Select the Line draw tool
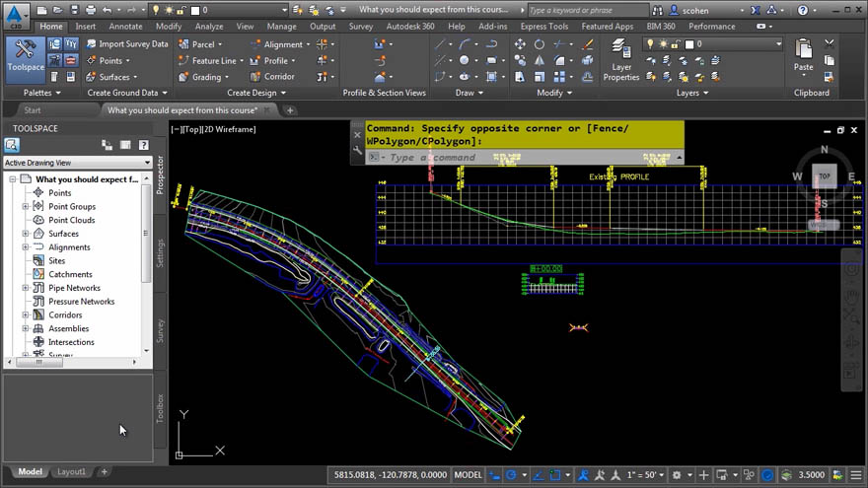The width and height of the screenshot is (868, 488). point(440,44)
